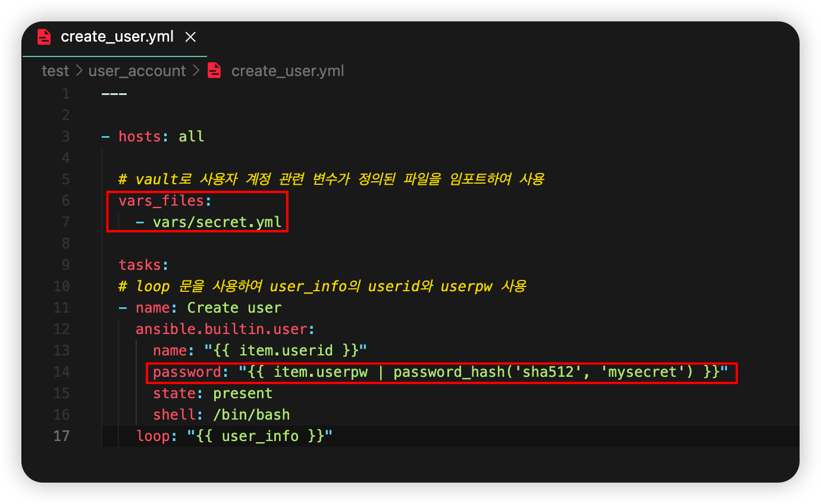Click the 'ansible.builtin.user:' module name
This screenshot has width=821, height=504.
(225, 329)
